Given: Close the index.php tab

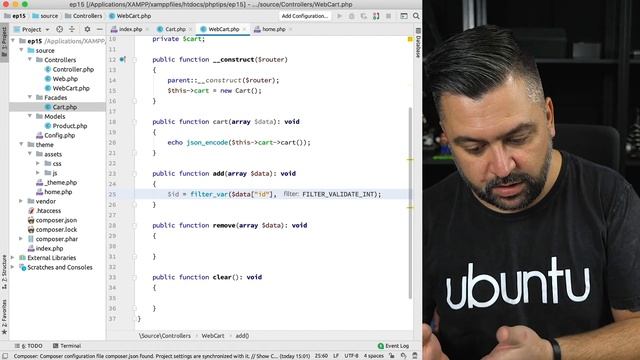Looking at the screenshot, I should [147, 29].
